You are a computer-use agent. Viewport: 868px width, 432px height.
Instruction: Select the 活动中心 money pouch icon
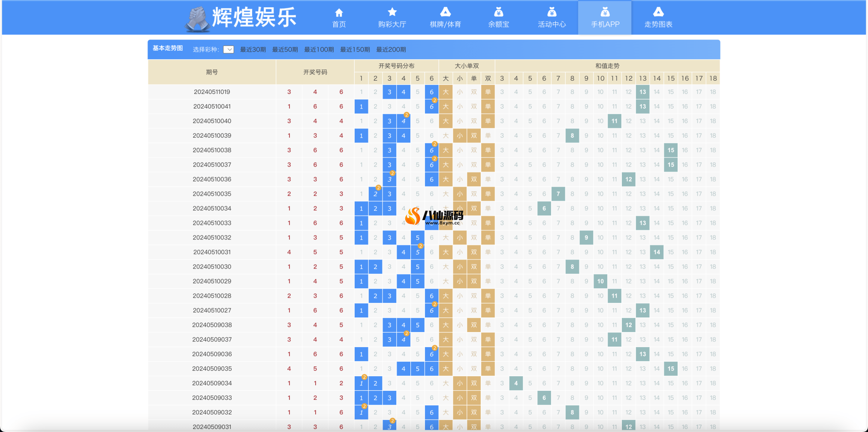click(x=552, y=12)
